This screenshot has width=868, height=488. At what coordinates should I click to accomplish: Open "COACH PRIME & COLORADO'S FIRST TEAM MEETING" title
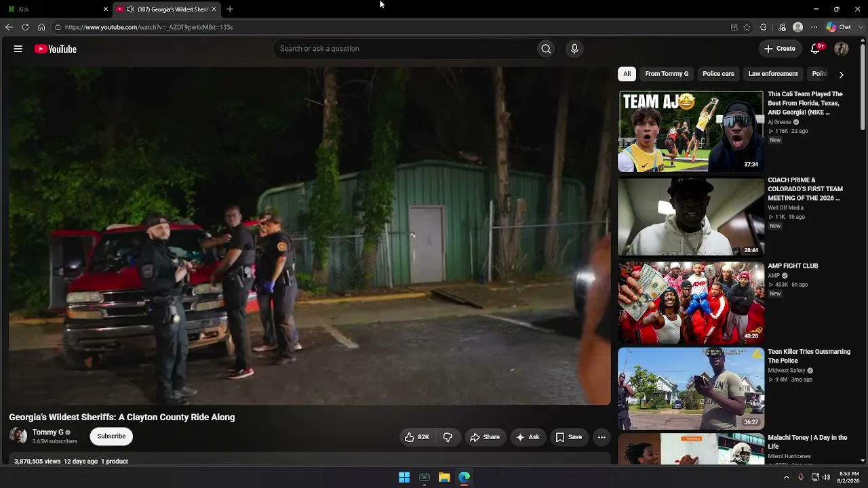click(806, 189)
